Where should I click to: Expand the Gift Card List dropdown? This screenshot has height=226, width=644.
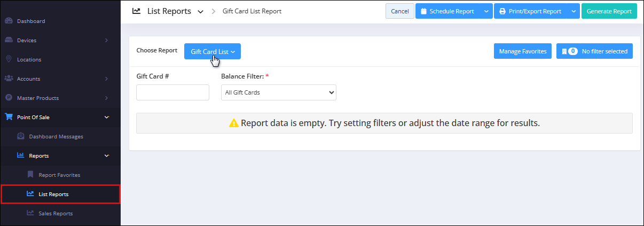[213, 51]
